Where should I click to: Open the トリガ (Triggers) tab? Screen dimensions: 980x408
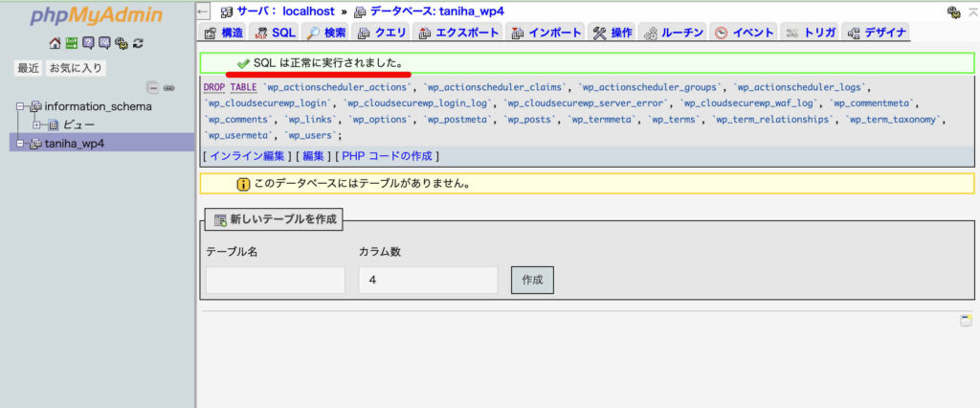coord(811,34)
